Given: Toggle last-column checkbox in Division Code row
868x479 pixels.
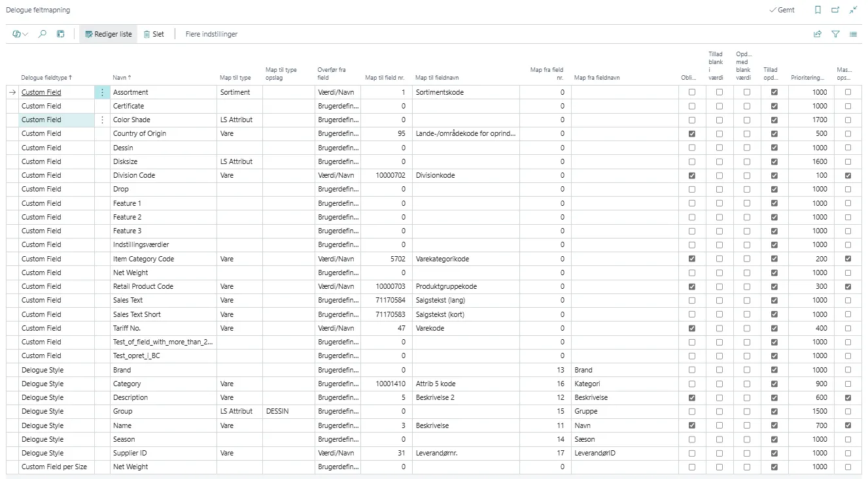Looking at the screenshot, I should 848,175.
